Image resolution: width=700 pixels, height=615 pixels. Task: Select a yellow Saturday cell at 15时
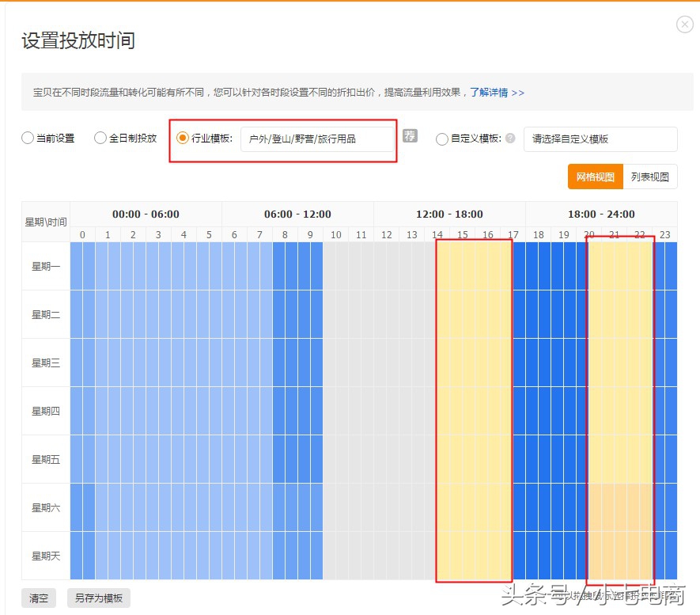tap(463, 507)
